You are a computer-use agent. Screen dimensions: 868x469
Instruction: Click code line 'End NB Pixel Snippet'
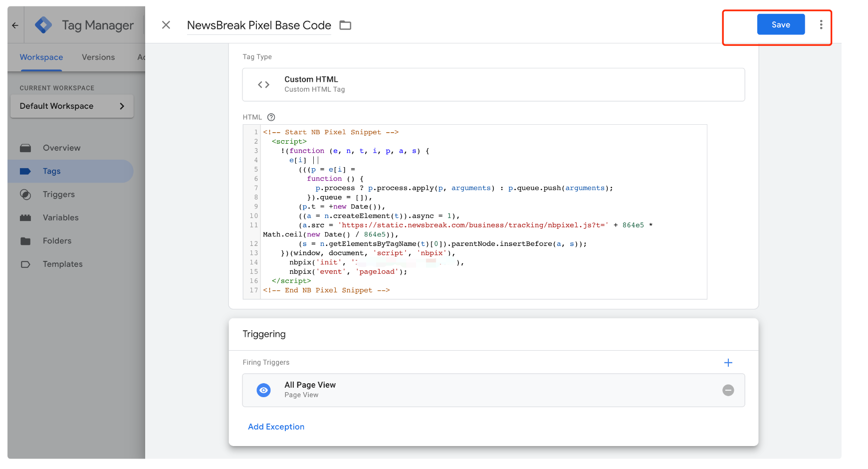tap(326, 290)
